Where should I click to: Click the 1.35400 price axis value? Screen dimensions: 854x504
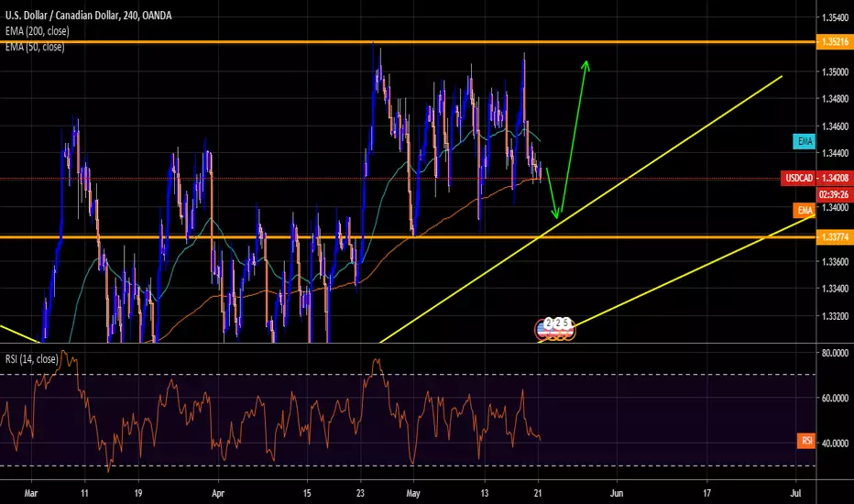click(835, 18)
